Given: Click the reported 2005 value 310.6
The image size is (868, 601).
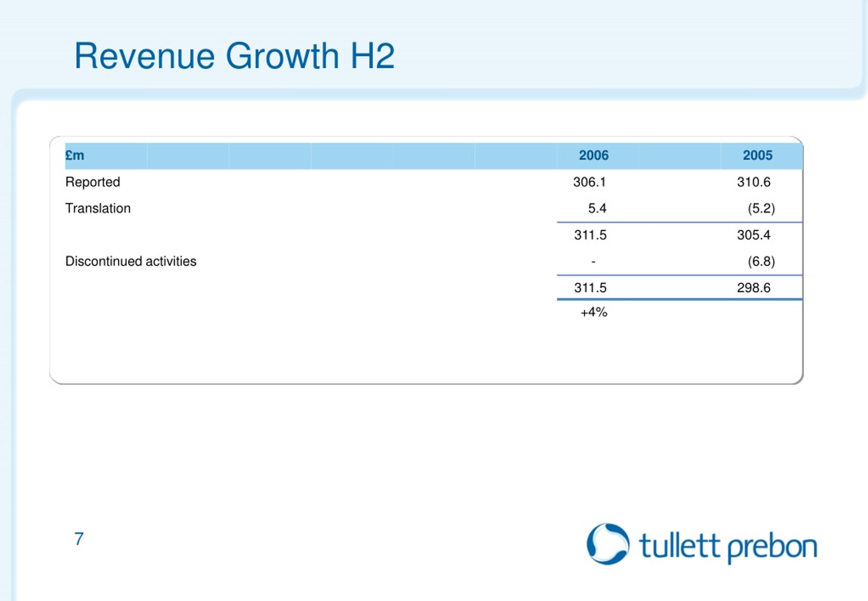Looking at the screenshot, I should tap(754, 182).
